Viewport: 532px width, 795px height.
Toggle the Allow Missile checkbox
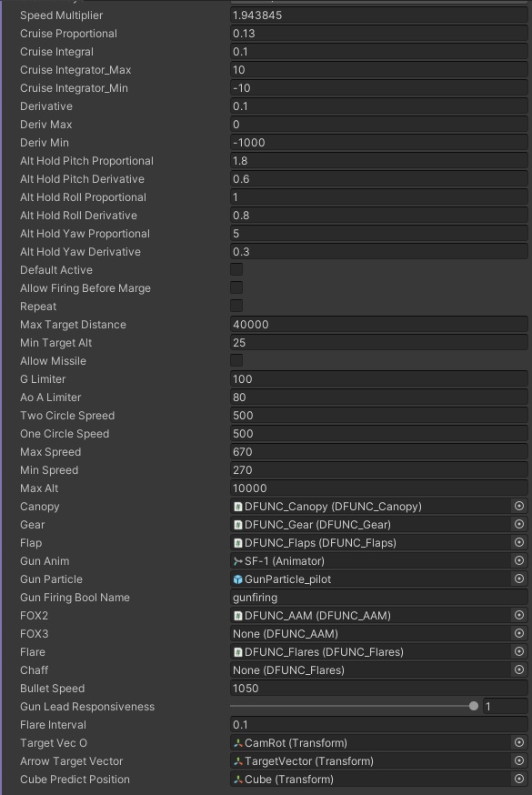[236, 360]
